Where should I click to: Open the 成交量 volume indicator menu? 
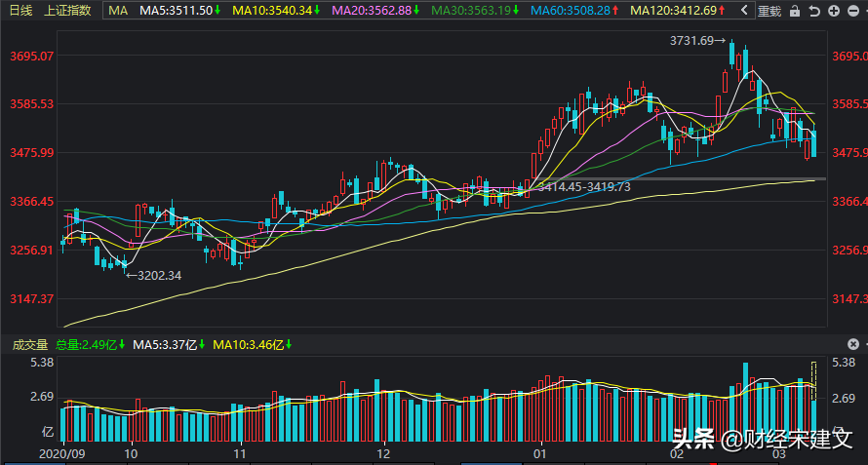point(28,344)
